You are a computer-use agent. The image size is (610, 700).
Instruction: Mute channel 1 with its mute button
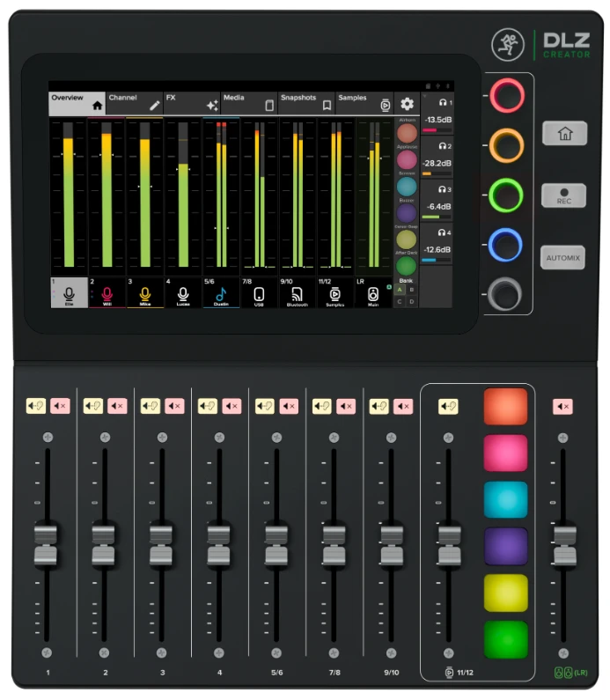coord(61,406)
